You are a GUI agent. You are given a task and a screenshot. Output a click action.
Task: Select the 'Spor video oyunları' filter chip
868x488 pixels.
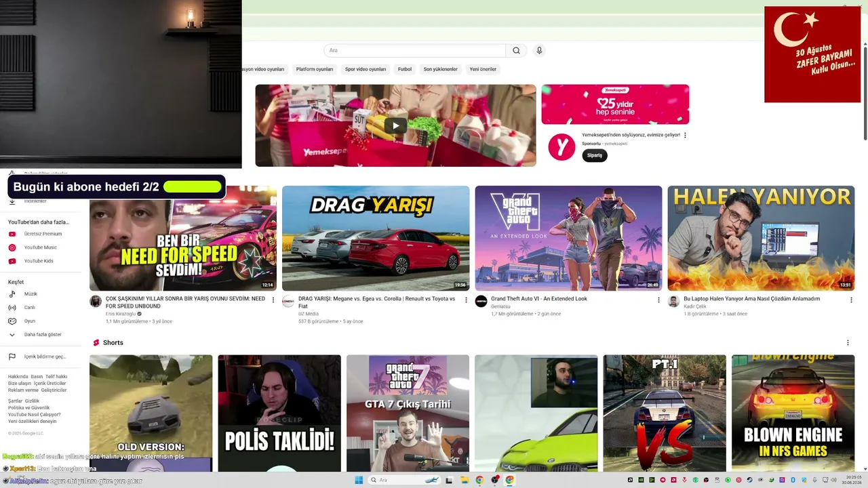coord(366,69)
